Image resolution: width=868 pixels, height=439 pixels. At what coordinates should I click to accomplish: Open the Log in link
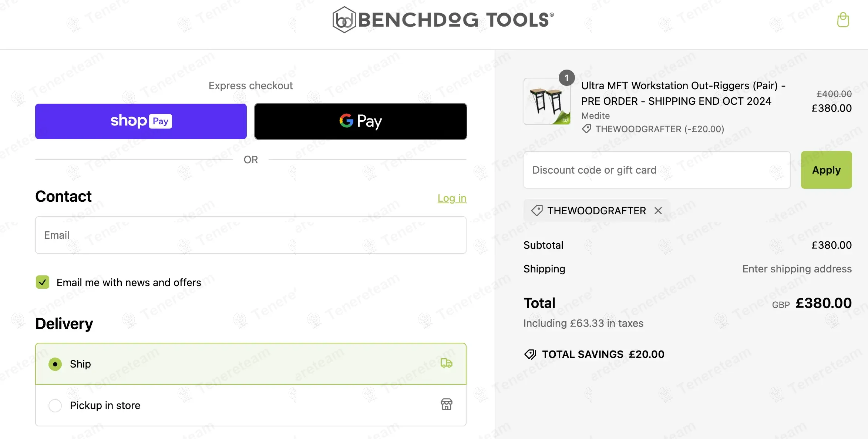(x=452, y=198)
